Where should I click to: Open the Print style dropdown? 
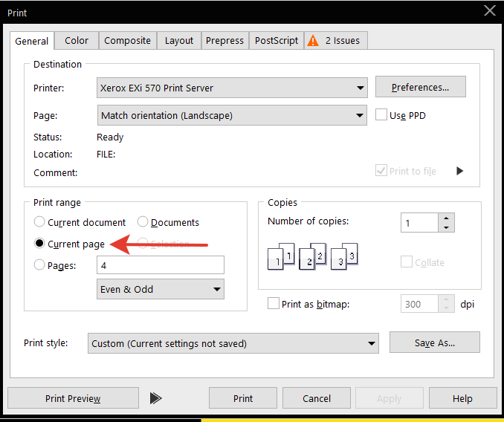click(233, 343)
